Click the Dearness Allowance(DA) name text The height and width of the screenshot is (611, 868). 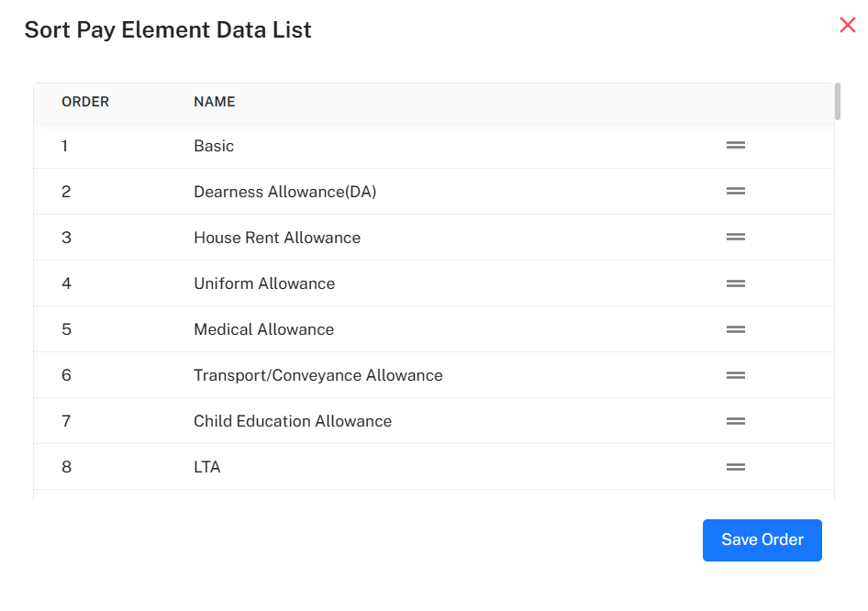point(284,192)
